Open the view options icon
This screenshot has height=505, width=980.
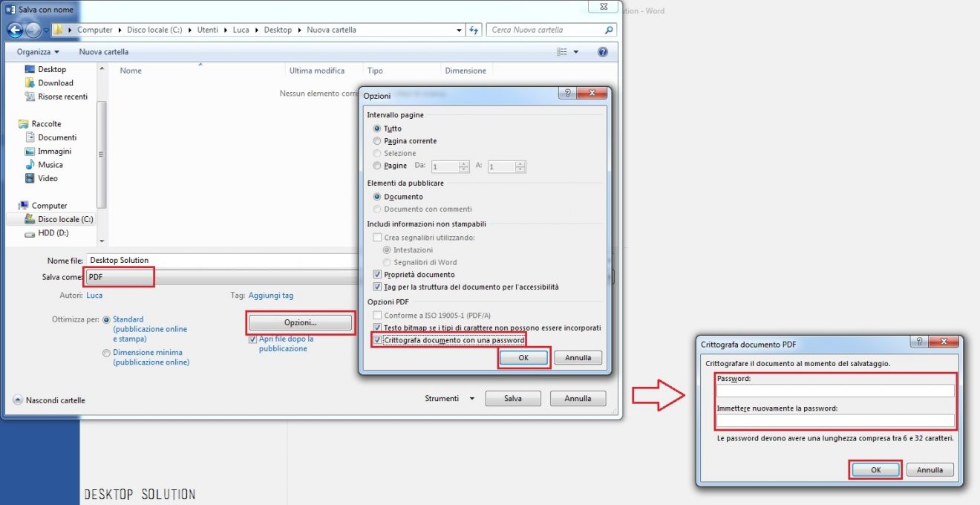pyautogui.click(x=562, y=52)
